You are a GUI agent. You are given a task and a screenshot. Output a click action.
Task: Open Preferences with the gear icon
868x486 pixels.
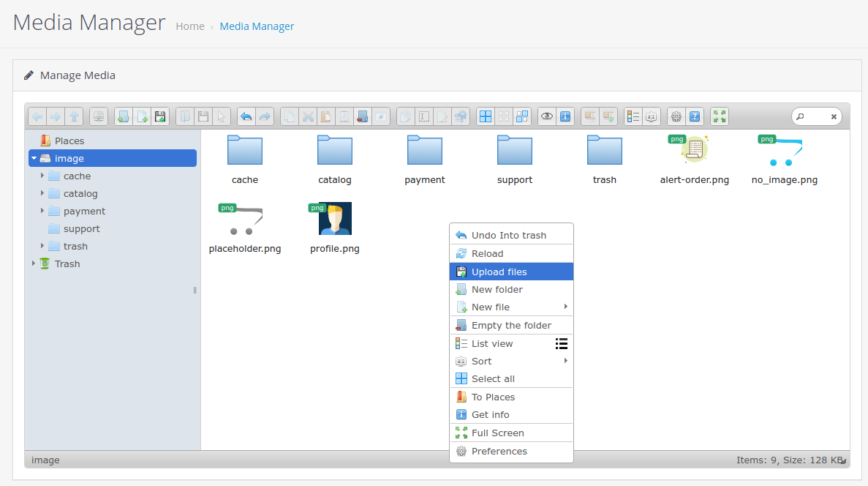676,116
